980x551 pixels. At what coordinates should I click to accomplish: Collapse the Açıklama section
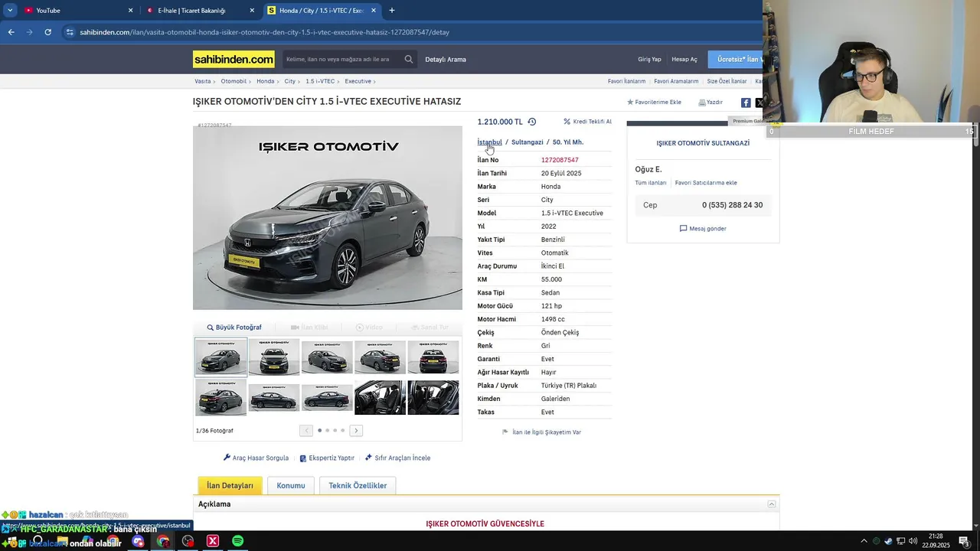772,504
